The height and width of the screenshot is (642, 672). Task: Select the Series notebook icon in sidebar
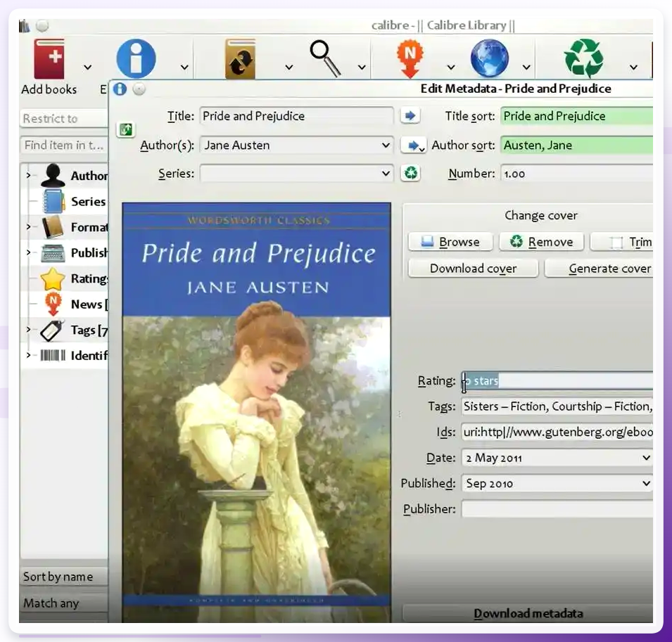click(53, 201)
